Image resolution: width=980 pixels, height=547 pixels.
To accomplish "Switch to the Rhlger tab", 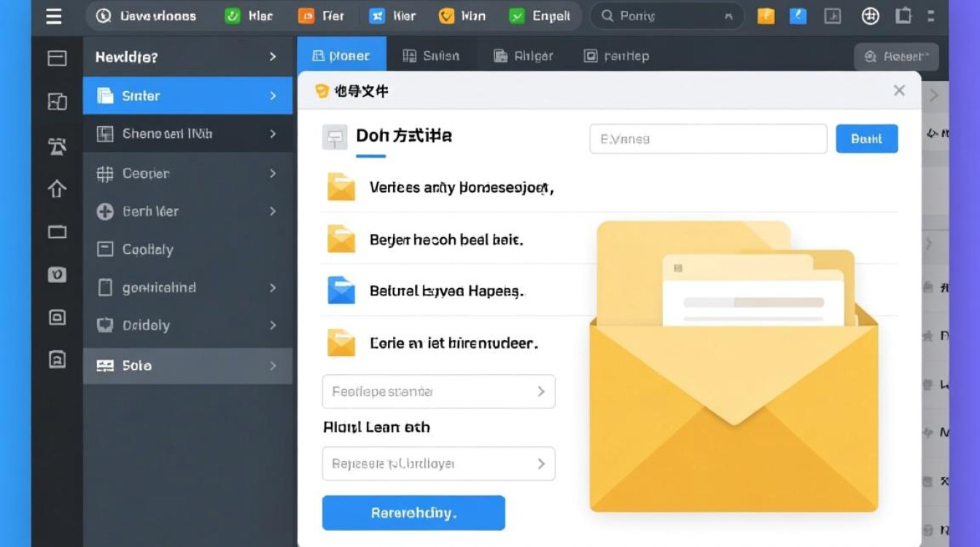I will pyautogui.click(x=523, y=56).
